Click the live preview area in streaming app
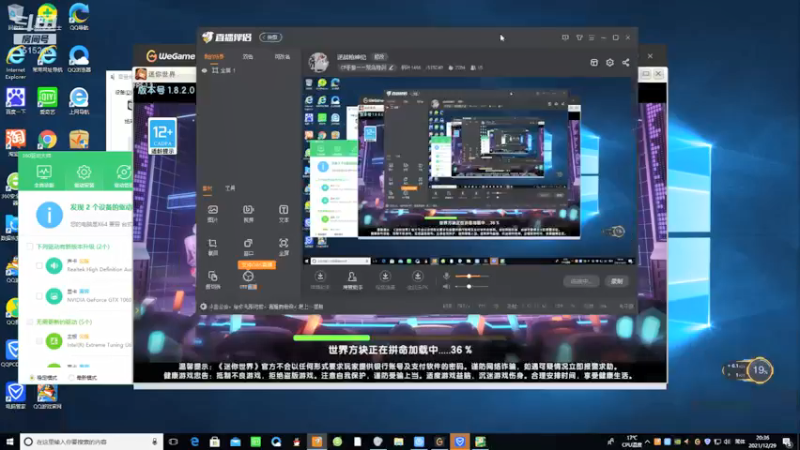Image resolution: width=800 pixels, height=450 pixels. pyautogui.click(x=468, y=171)
